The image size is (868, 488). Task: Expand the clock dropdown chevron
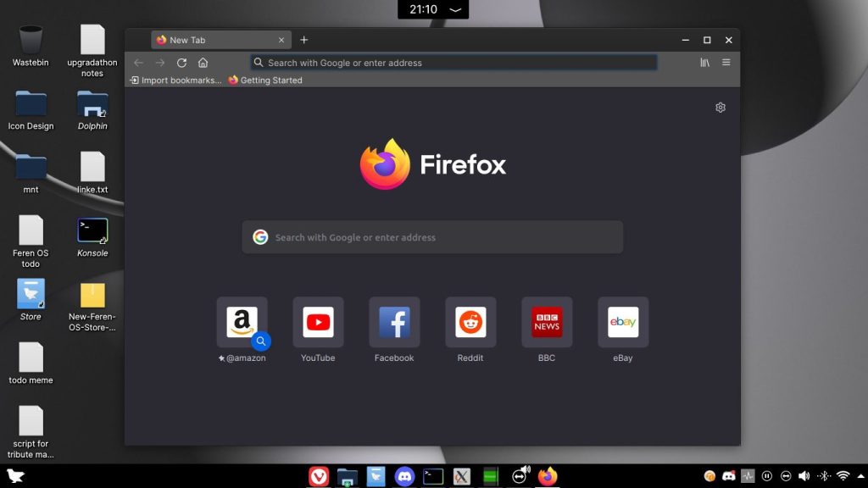[456, 10]
